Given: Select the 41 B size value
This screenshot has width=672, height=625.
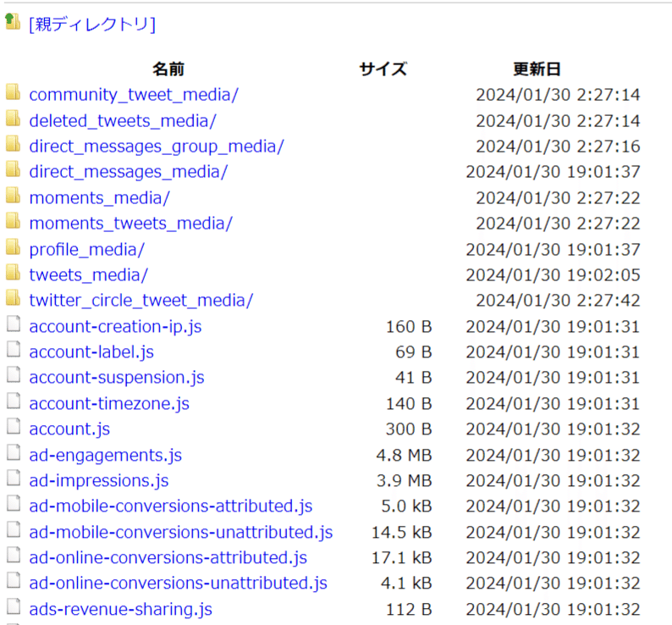Looking at the screenshot, I should [x=414, y=378].
